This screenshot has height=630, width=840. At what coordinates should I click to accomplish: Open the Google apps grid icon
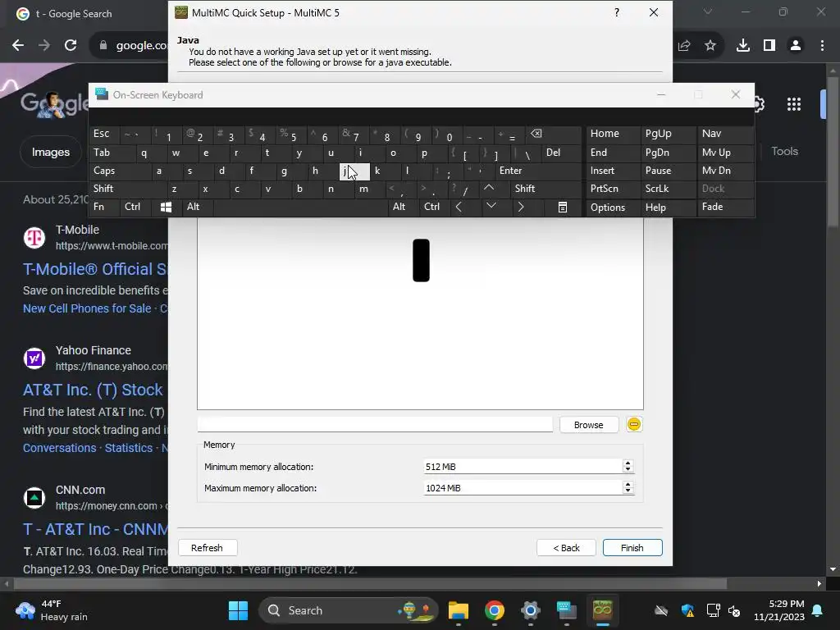[794, 104]
